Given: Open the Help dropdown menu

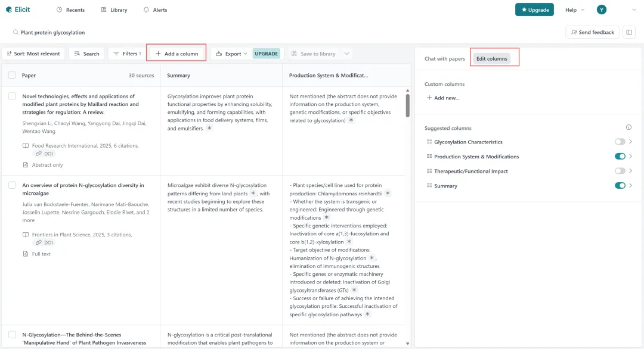Looking at the screenshot, I should click(x=575, y=10).
